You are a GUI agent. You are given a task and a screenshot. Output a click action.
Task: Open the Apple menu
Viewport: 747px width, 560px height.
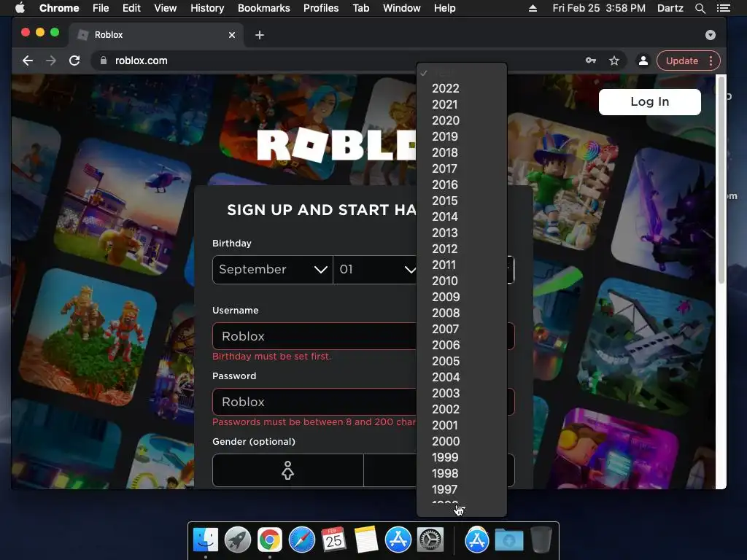[20, 8]
